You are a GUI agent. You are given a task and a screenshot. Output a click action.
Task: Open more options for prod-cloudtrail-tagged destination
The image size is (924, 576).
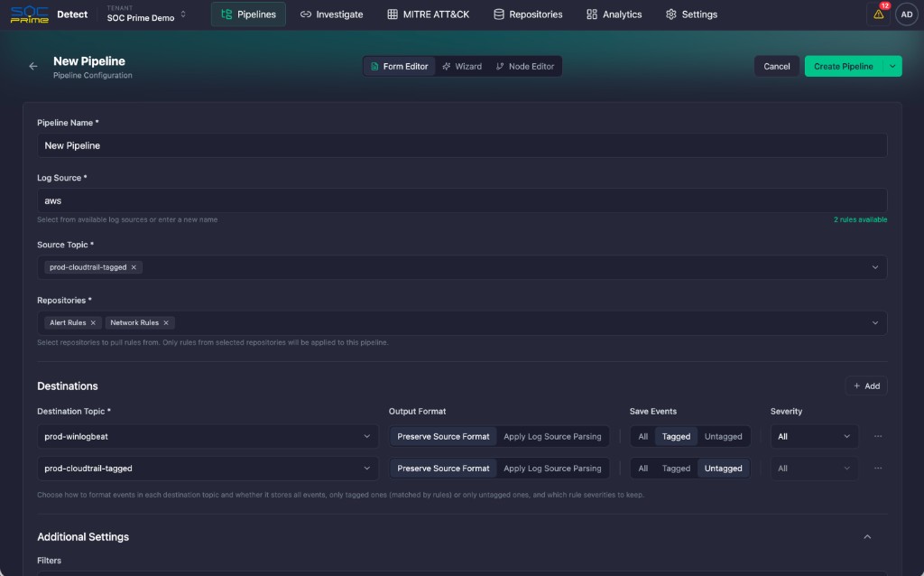click(878, 469)
